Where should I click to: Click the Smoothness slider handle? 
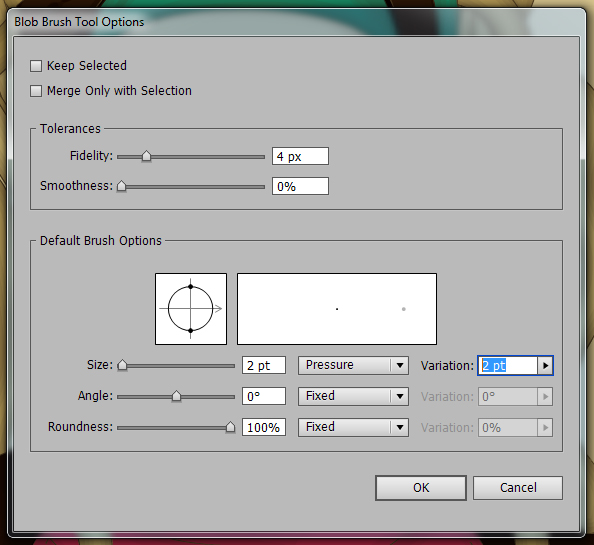pyautogui.click(x=121, y=186)
